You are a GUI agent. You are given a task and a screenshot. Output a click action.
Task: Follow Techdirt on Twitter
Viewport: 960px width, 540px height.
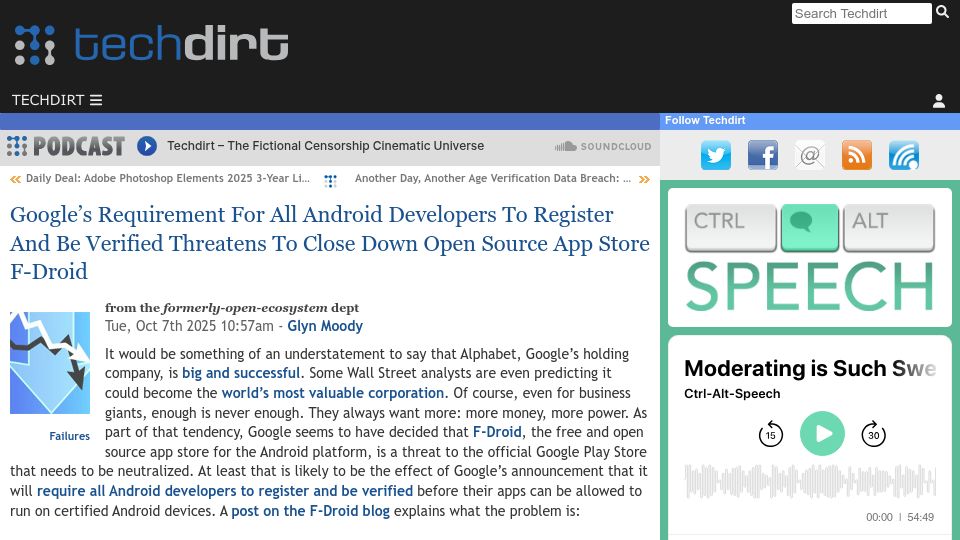tap(716, 155)
